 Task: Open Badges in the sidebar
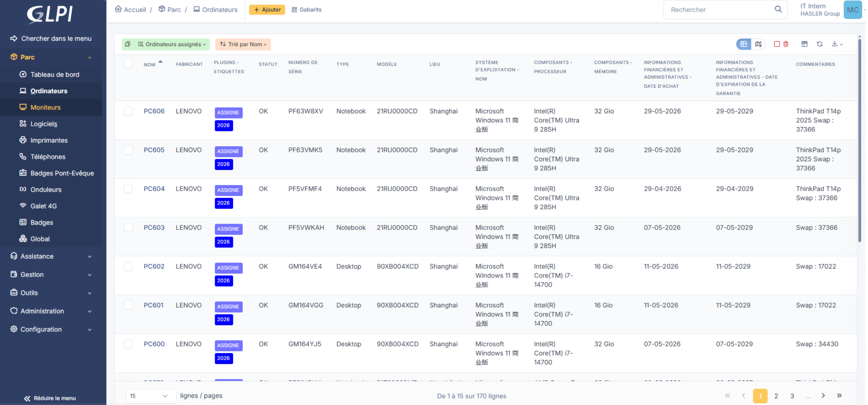click(x=42, y=222)
